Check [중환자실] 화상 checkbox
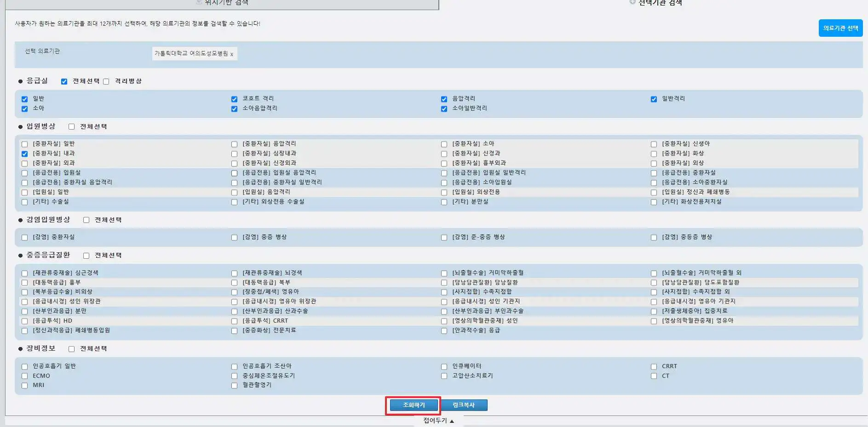The height and width of the screenshot is (427, 868). [654, 154]
